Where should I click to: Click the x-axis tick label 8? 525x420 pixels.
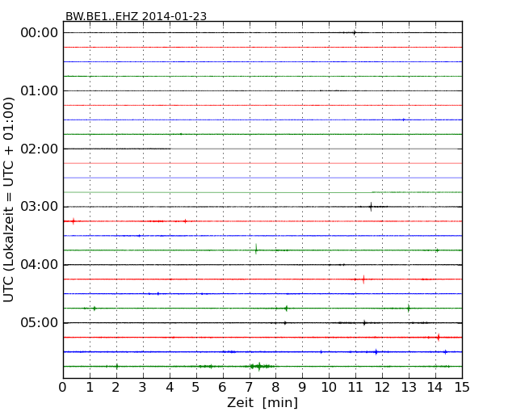click(275, 387)
